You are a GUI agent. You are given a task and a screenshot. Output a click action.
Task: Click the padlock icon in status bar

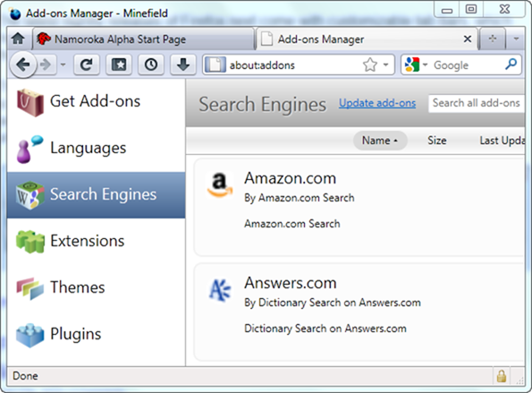click(x=502, y=376)
